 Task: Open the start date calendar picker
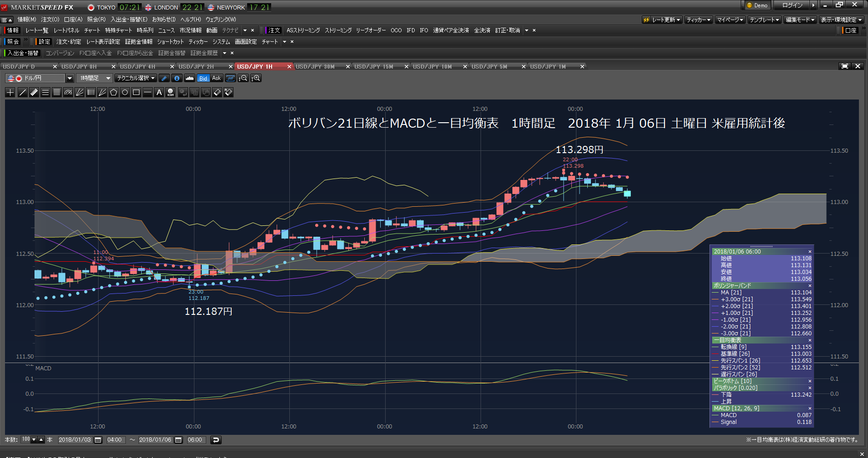click(x=98, y=440)
